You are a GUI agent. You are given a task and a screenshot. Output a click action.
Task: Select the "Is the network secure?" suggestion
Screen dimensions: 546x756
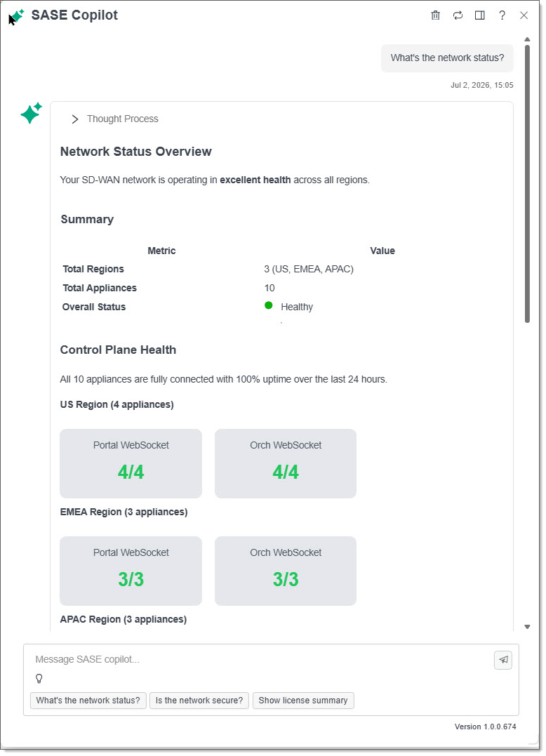tap(199, 701)
